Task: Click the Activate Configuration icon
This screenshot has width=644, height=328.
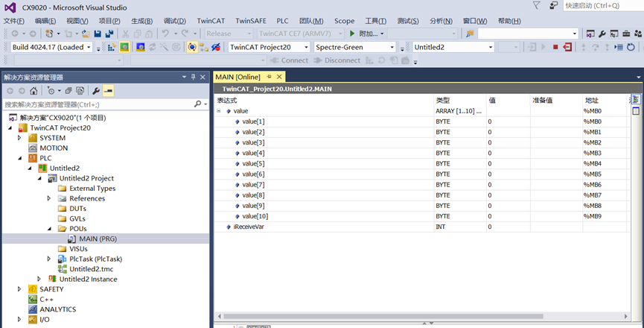Action: [x=112, y=47]
